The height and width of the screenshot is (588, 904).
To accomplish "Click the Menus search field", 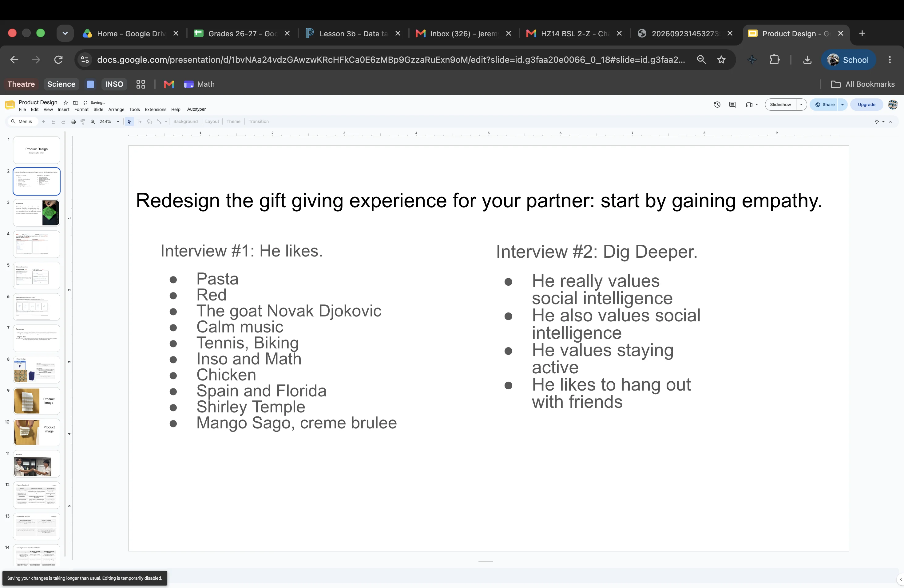I will [x=22, y=121].
